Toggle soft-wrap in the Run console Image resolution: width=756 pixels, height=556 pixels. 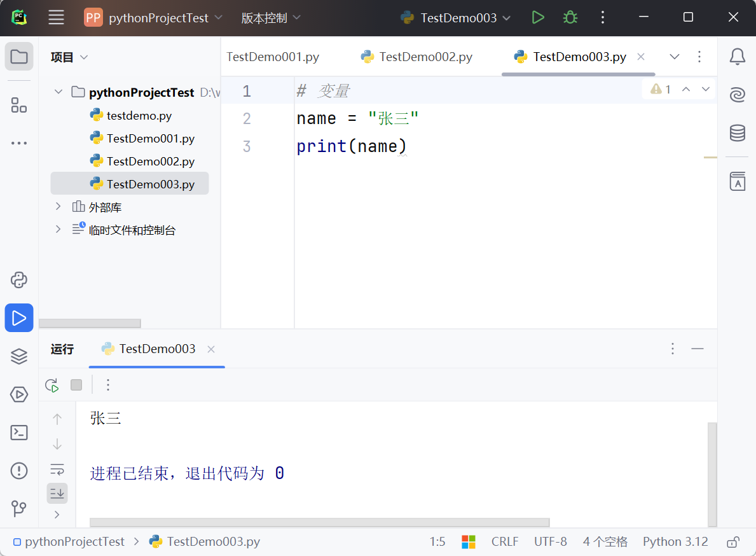(x=57, y=469)
